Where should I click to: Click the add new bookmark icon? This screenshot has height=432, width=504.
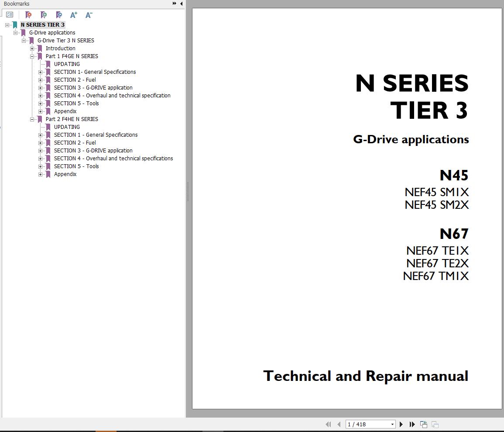[x=44, y=15]
